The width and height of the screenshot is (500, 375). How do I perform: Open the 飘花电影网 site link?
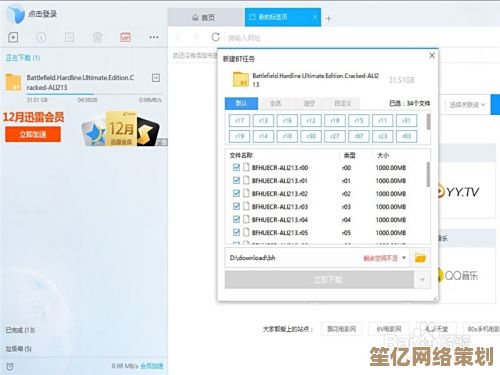341,329
